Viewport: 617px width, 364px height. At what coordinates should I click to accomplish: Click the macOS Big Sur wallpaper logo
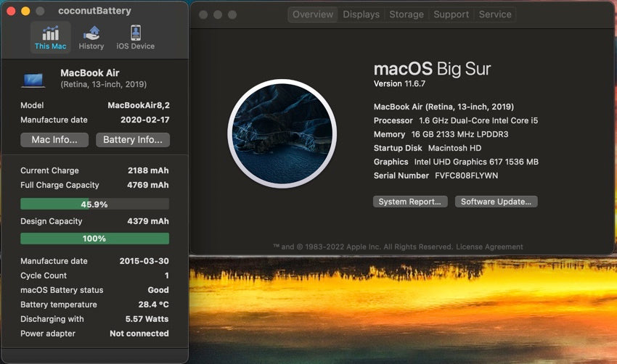[282, 133]
